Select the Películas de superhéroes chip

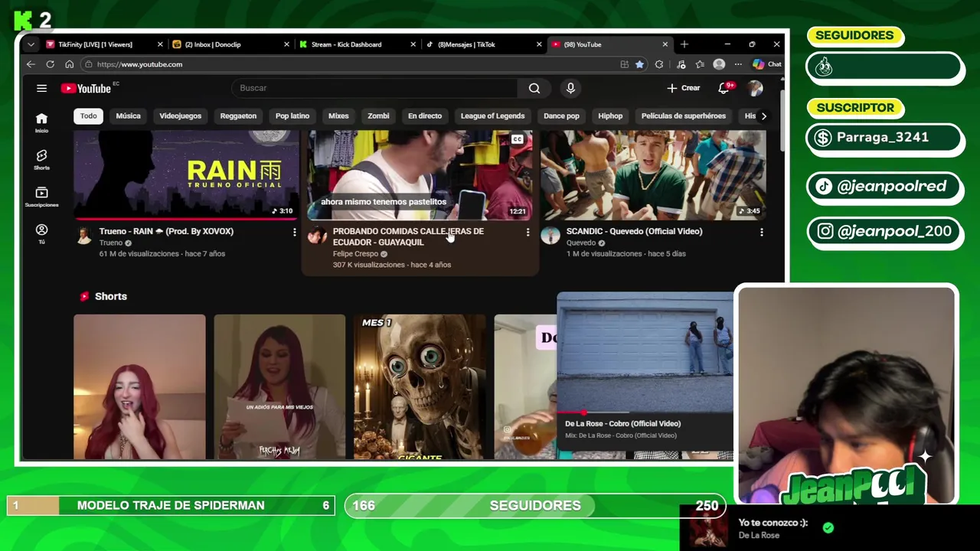[x=684, y=116]
